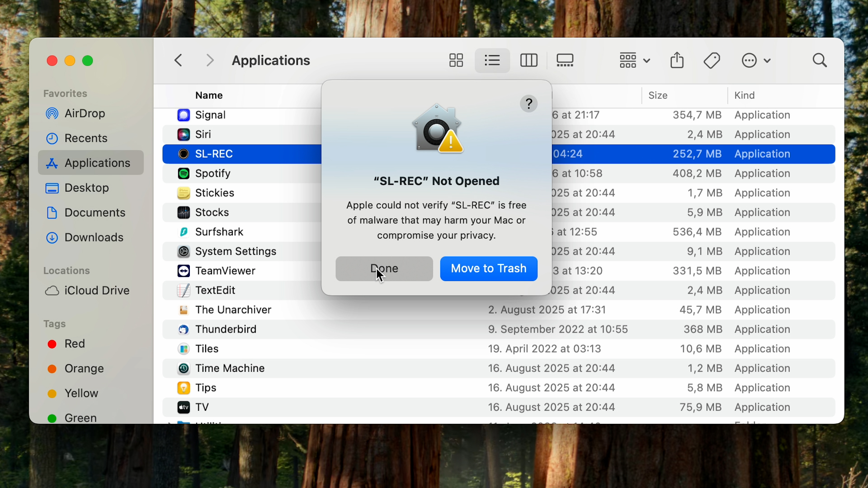
Task: Click Thunderbird's size 368 MB
Action: click(703, 329)
